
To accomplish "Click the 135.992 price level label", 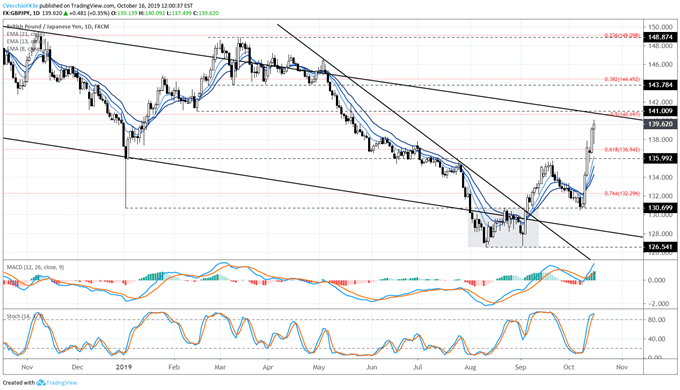I will point(660,159).
